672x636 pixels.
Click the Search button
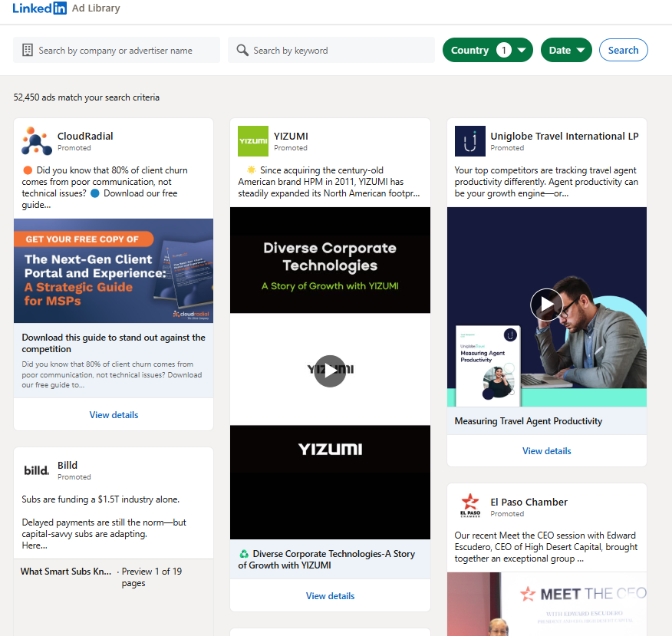pos(623,50)
